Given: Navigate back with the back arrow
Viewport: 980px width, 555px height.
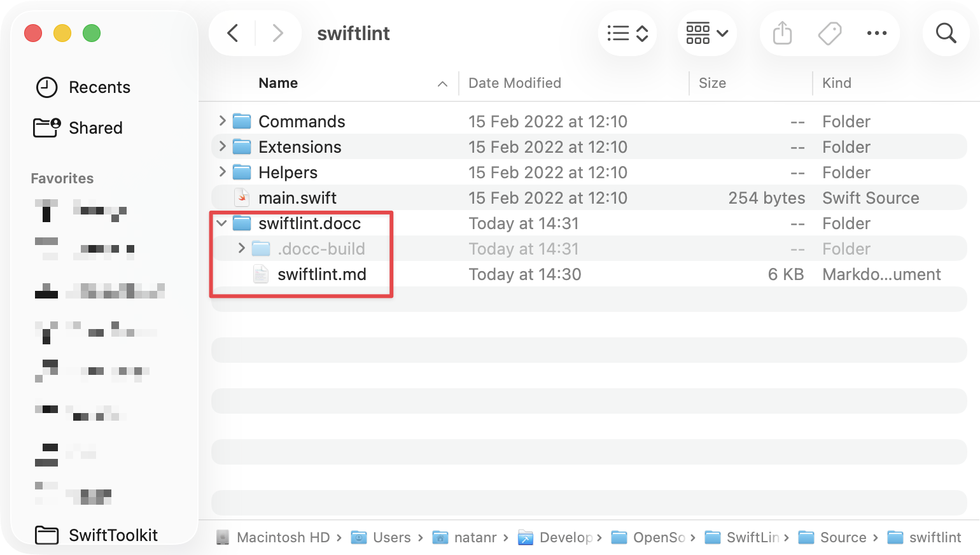Looking at the screenshot, I should (x=232, y=33).
